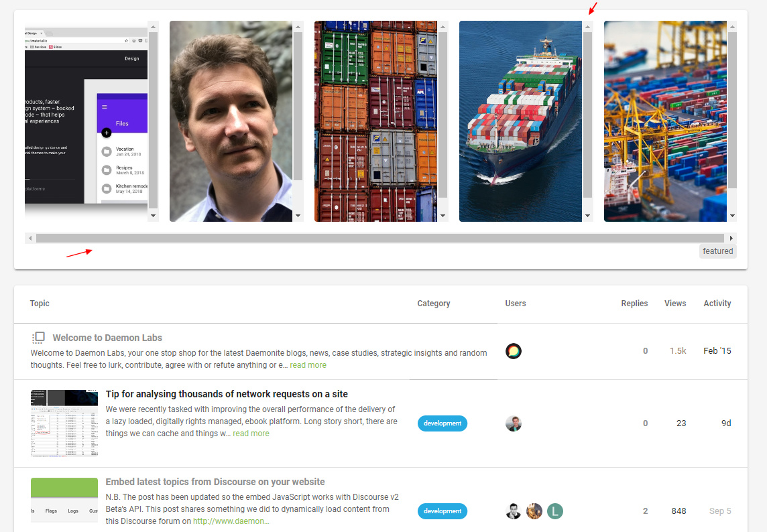
Task: Click down arrow beside stacked containers image
Action: 442,216
